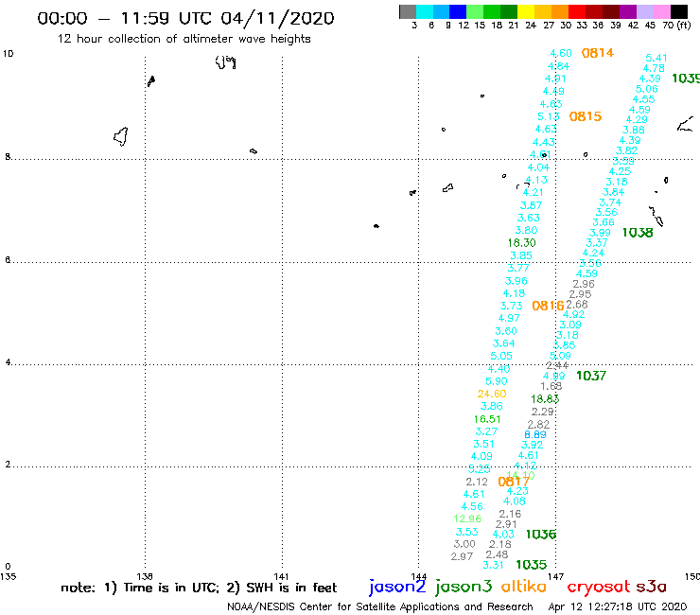Select the dark blue 12 ft legend swatch
Screen dimensions: 700x615
point(458,11)
